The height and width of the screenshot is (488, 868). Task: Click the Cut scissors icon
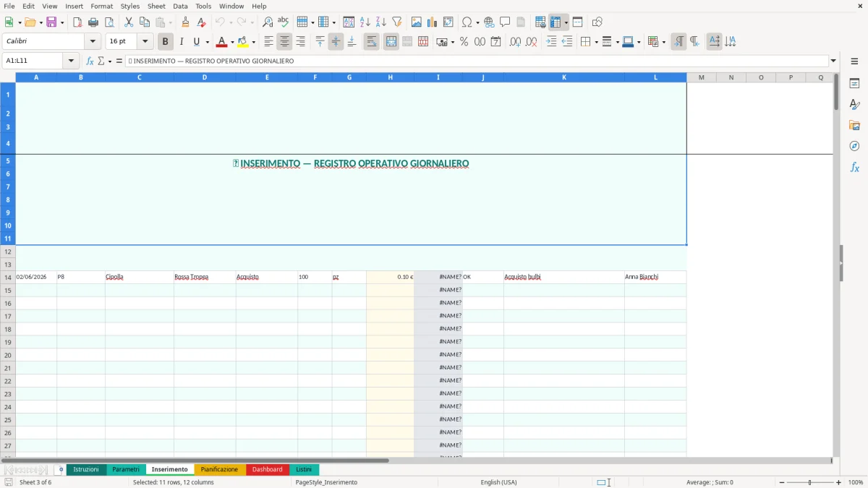click(x=129, y=22)
